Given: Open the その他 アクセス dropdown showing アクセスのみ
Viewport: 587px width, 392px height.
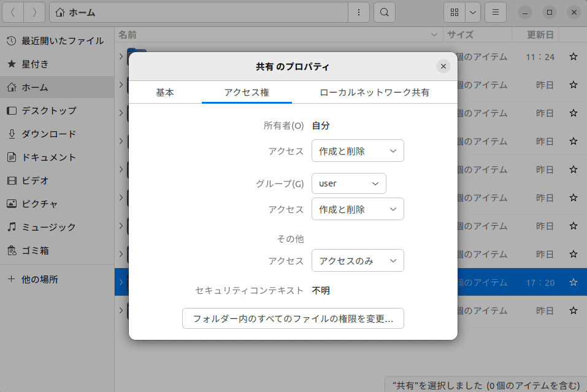Looking at the screenshot, I should pos(358,261).
